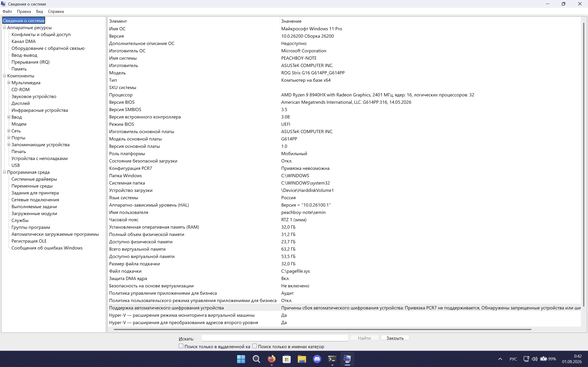Viewport: 588px width, 367px height.
Task: Open clock and date 0:42 panel
Action: tap(572, 359)
